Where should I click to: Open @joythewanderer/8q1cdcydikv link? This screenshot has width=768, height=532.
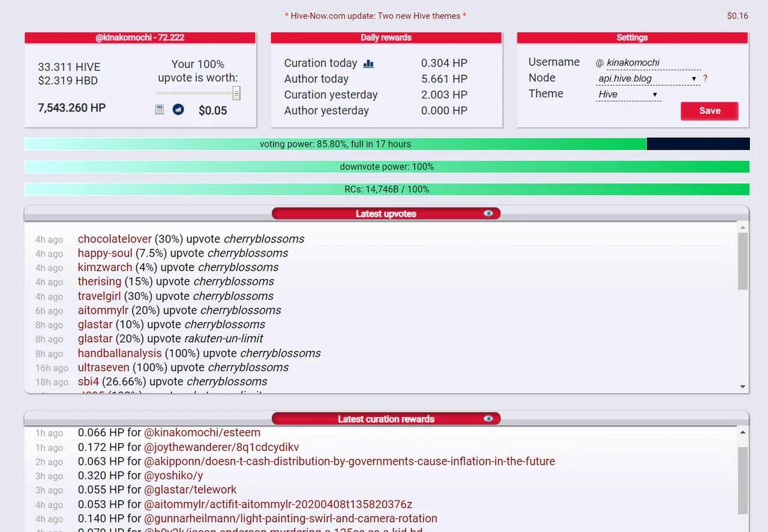pyautogui.click(x=221, y=447)
